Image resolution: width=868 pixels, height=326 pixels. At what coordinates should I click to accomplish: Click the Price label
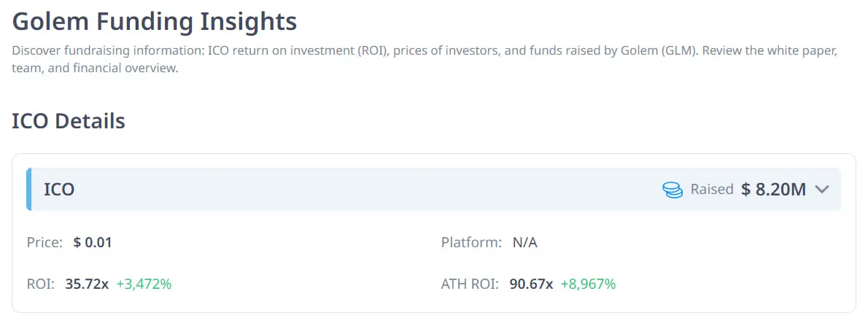tap(44, 243)
